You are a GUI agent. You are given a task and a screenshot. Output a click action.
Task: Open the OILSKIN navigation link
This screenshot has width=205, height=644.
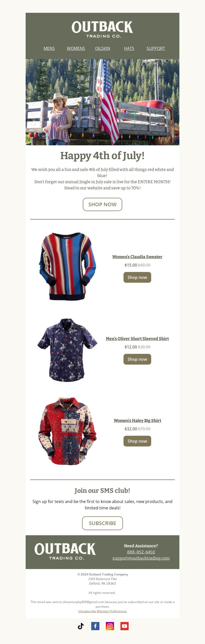tap(102, 48)
